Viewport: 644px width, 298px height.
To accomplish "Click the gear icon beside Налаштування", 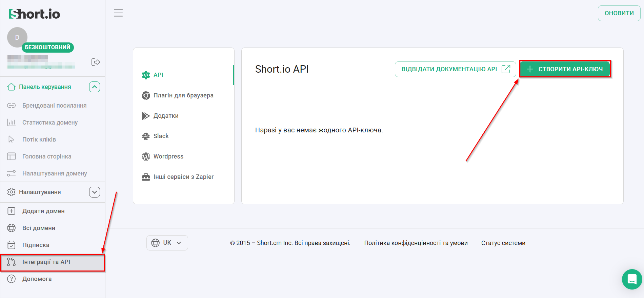I will pos(11,192).
